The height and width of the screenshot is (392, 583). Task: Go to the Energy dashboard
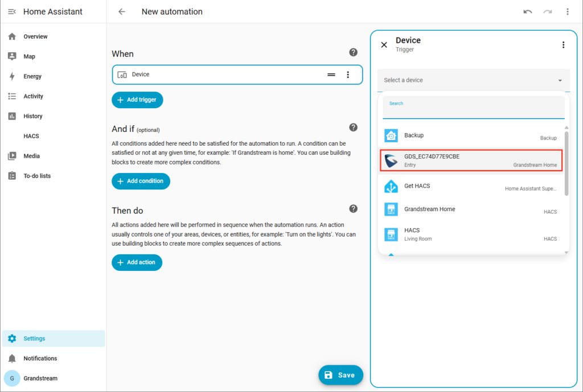click(x=54, y=76)
